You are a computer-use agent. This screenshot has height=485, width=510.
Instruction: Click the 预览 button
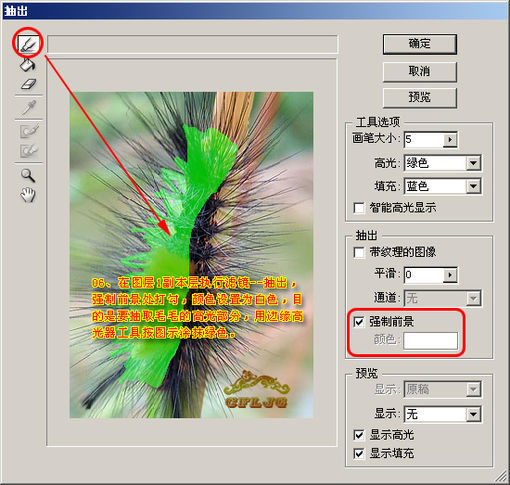pos(419,97)
